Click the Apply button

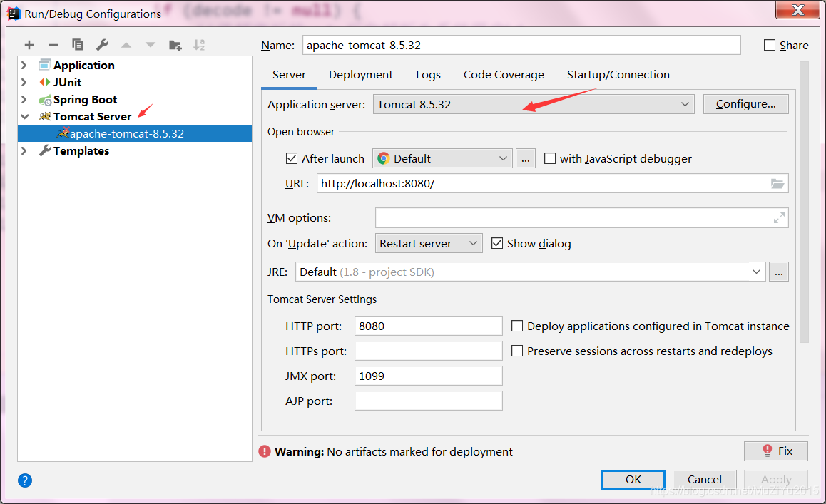click(776, 479)
